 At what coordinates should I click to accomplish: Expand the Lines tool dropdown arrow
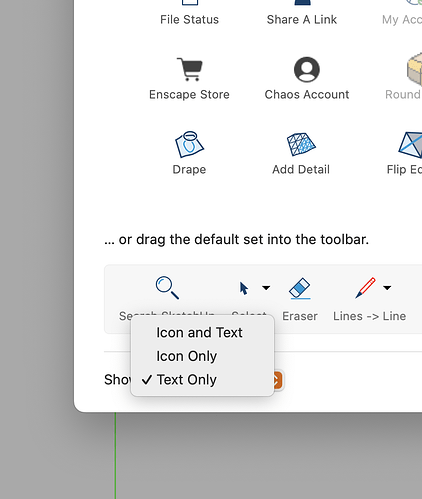(x=387, y=288)
